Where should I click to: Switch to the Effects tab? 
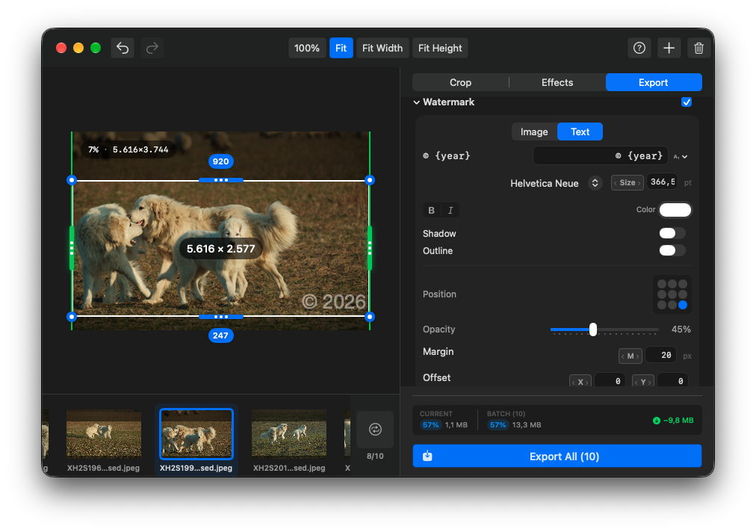click(x=557, y=82)
